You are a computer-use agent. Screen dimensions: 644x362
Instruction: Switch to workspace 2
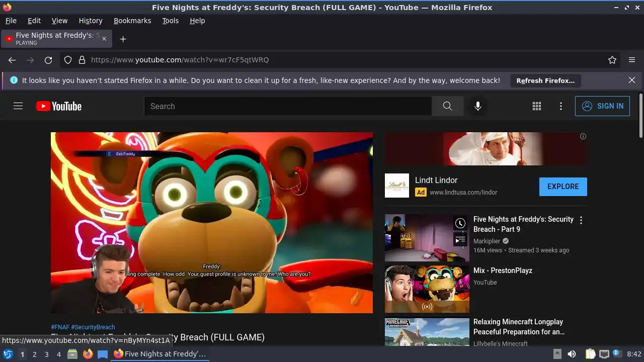[x=34, y=354]
